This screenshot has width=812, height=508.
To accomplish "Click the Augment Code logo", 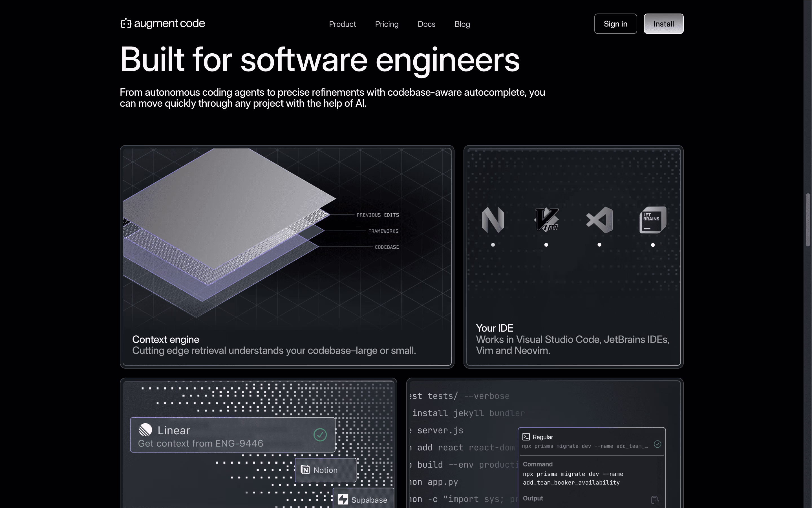I will click(163, 23).
